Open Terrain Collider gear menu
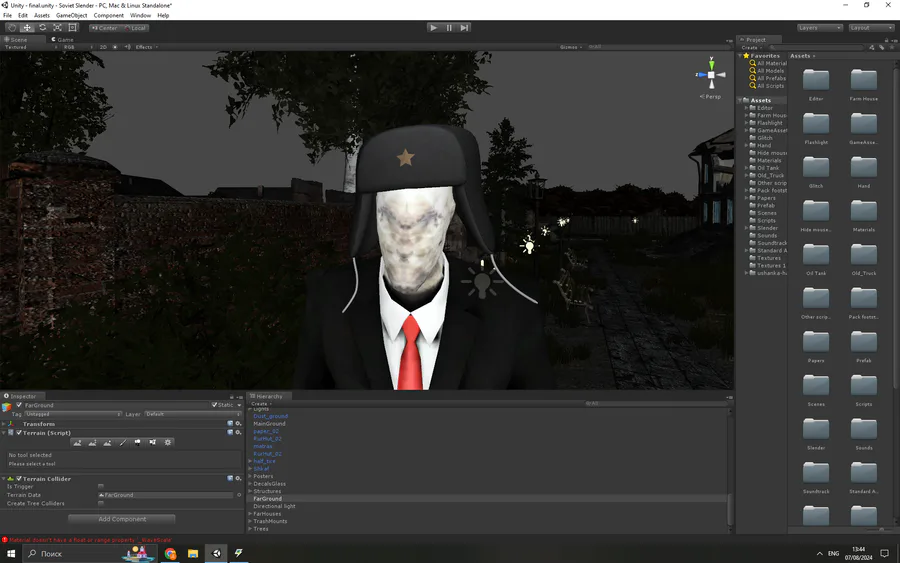This screenshot has width=900, height=563. point(238,478)
